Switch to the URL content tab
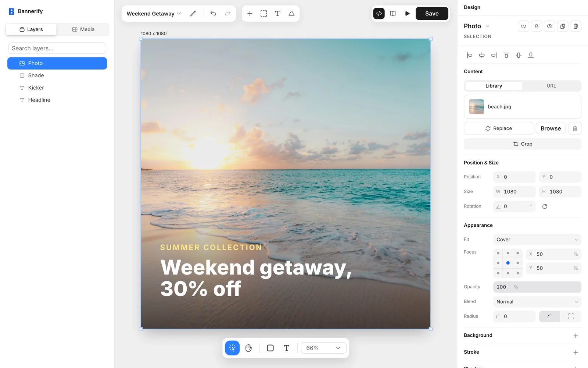Viewport: 588px width, 368px height. click(551, 86)
